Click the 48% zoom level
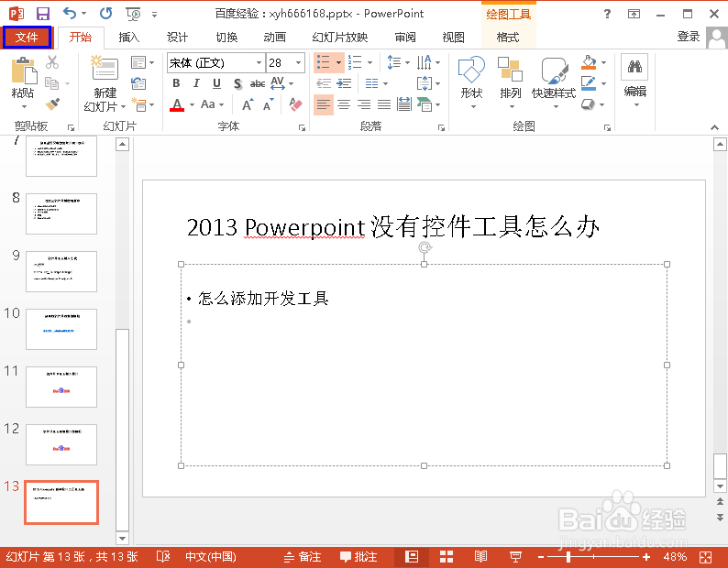 [675, 556]
